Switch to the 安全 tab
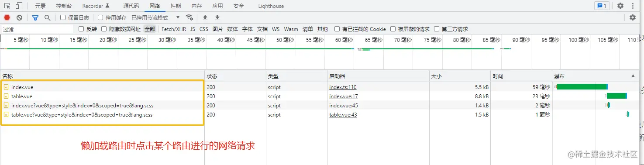The height and width of the screenshot is (165, 644). (239, 6)
